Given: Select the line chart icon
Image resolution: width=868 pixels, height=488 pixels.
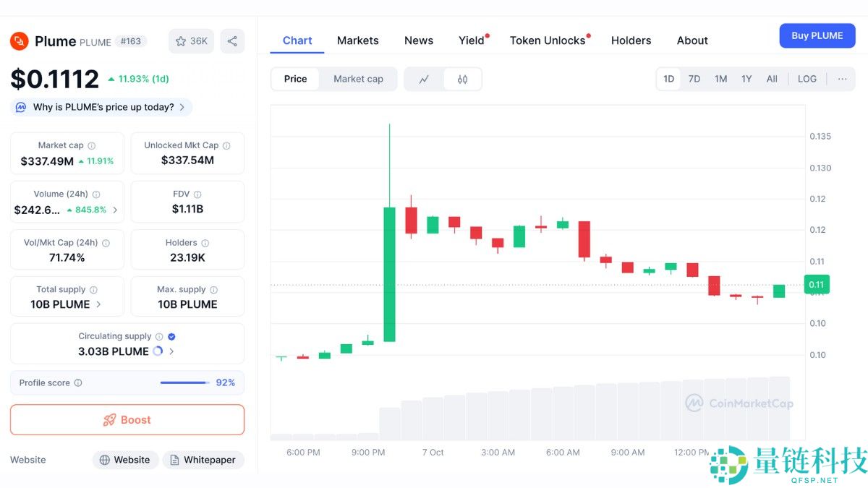Looking at the screenshot, I should pos(424,79).
